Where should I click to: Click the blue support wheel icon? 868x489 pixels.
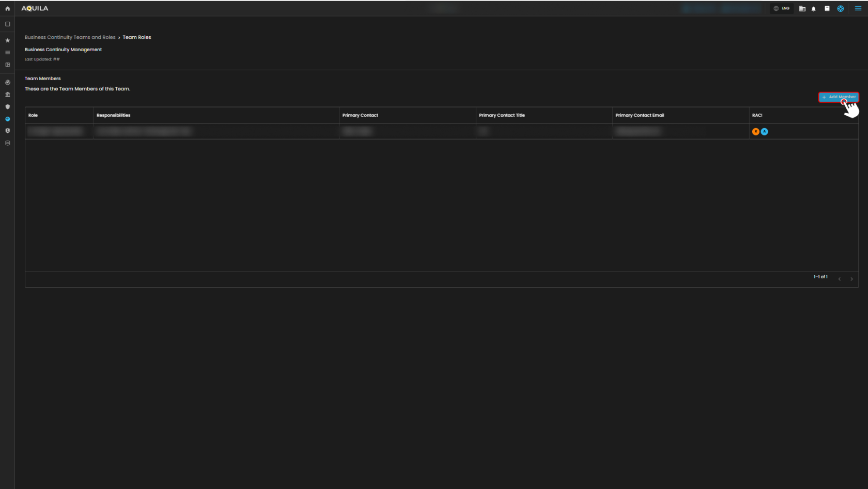click(841, 8)
